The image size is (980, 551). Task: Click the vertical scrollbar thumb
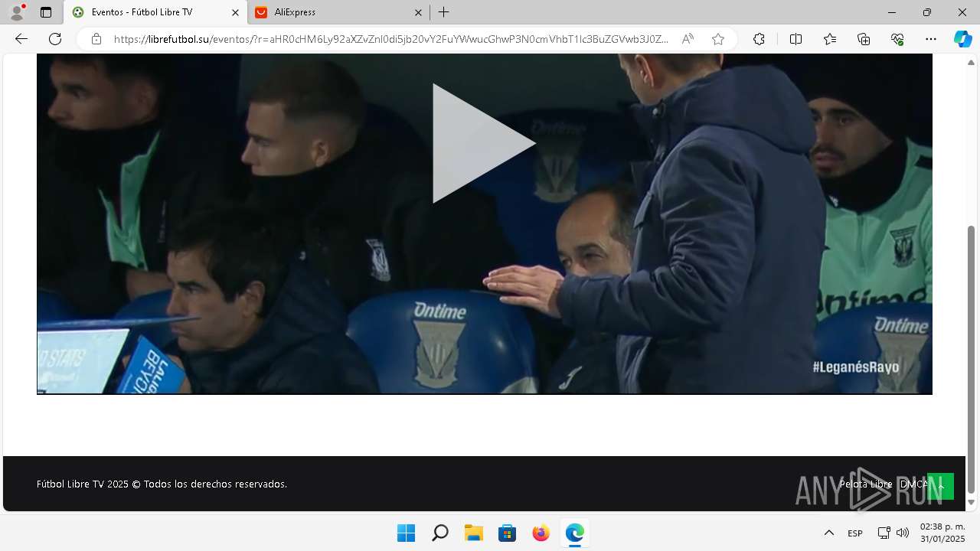coord(972,360)
